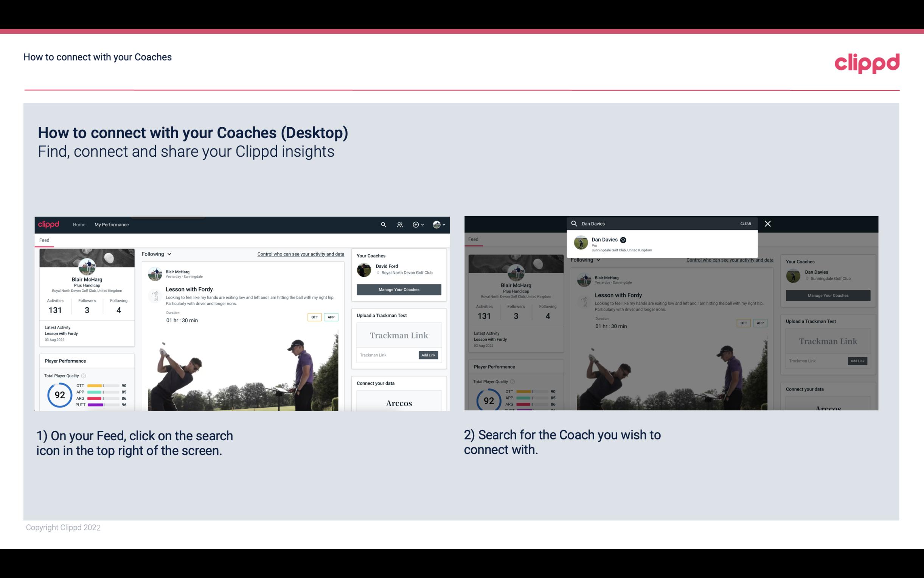Click the CLEAR button in search bar

(746, 223)
